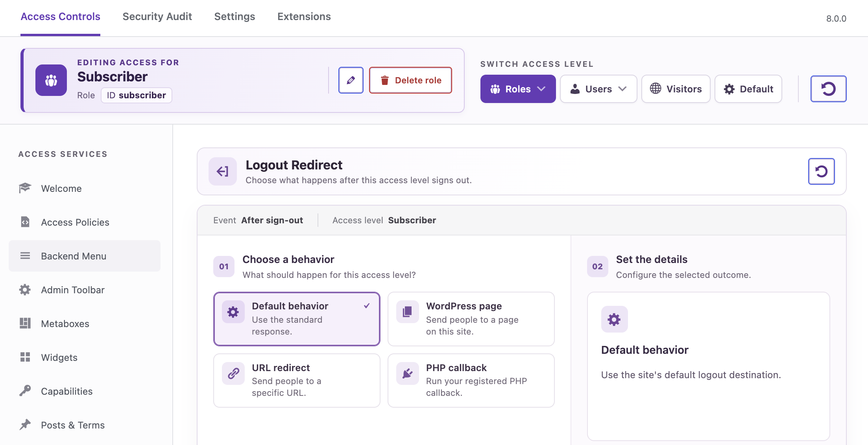Click the Welcome graduation cap icon

click(x=25, y=188)
